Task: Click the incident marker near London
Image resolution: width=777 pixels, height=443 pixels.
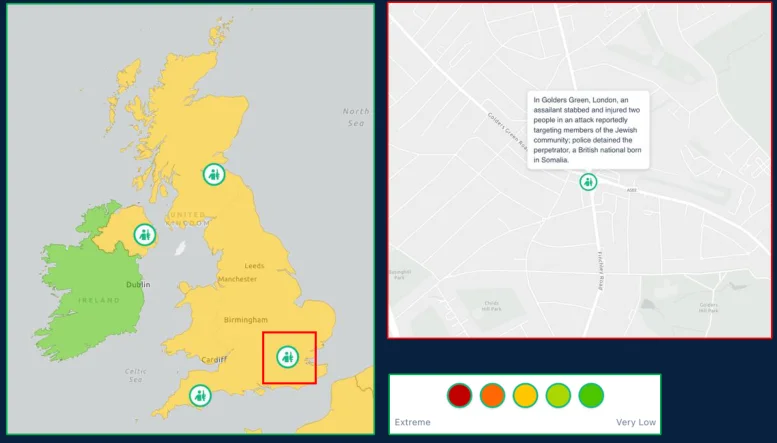Action: point(287,356)
